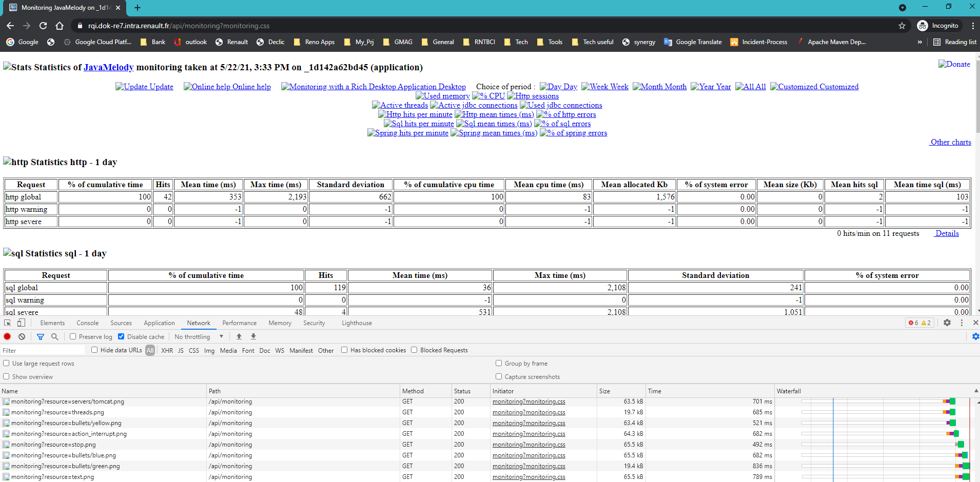Activate the inspect element picker icon

[8, 323]
